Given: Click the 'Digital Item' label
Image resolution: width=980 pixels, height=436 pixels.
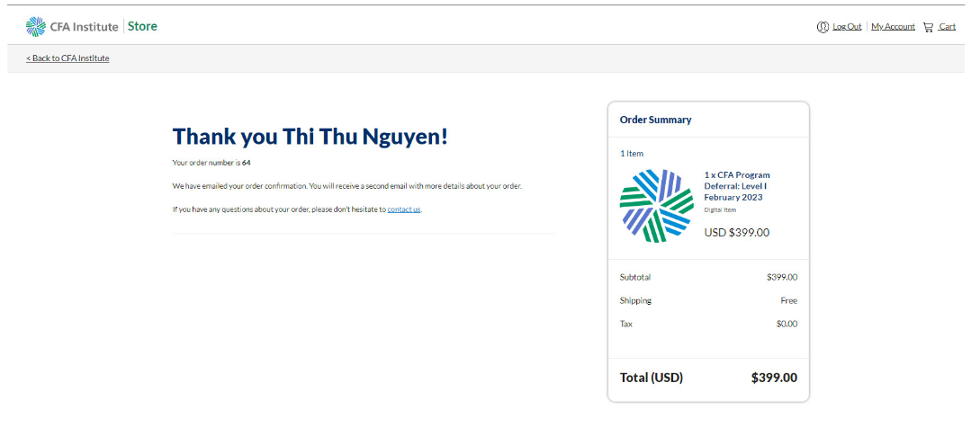Looking at the screenshot, I should pos(719,209).
